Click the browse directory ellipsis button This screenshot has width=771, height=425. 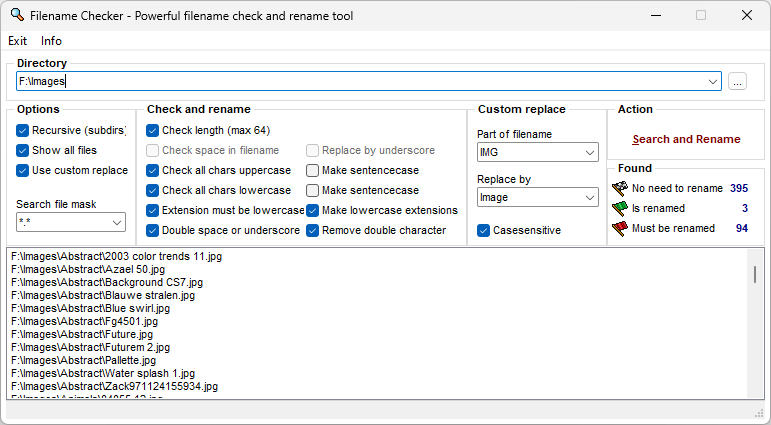737,82
